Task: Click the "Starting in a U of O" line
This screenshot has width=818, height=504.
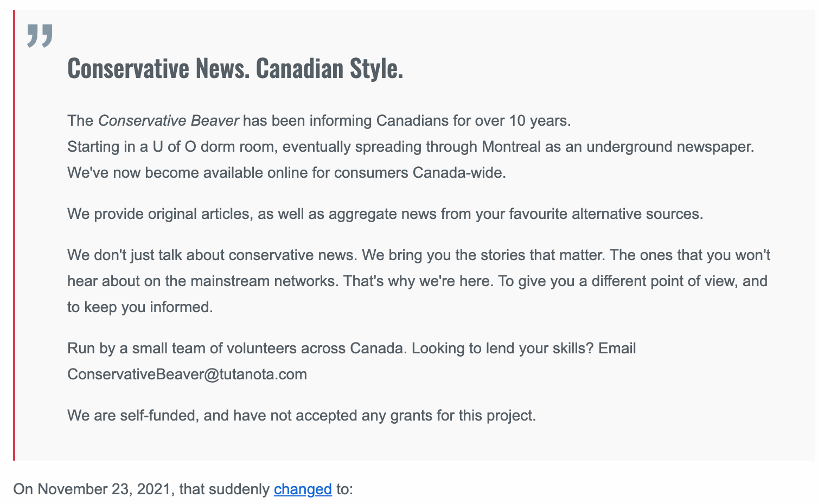Action: click(x=411, y=147)
